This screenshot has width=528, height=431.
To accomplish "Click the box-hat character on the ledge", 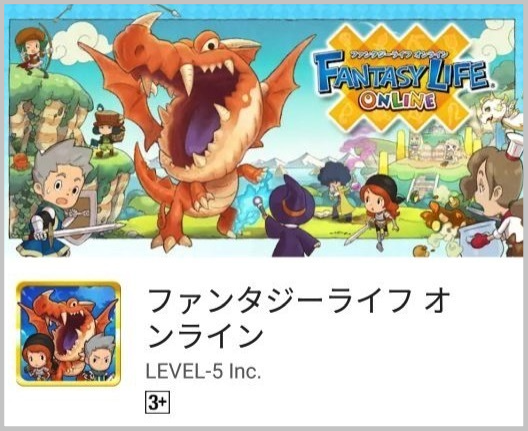I will pyautogui.click(x=107, y=132).
